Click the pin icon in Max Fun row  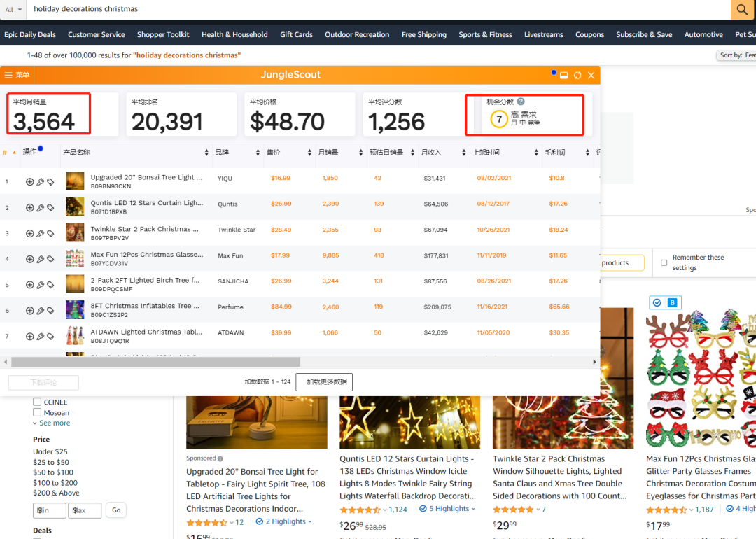click(x=41, y=259)
